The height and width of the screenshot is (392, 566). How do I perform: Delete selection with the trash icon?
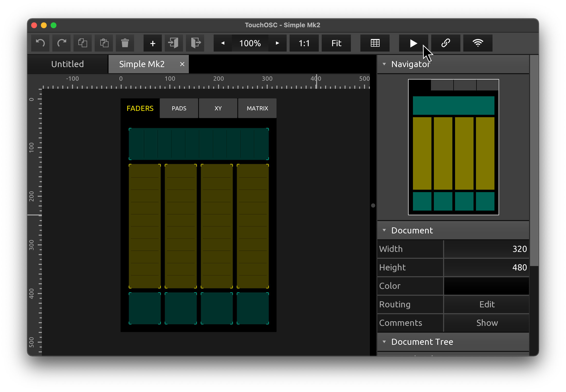[x=125, y=43]
